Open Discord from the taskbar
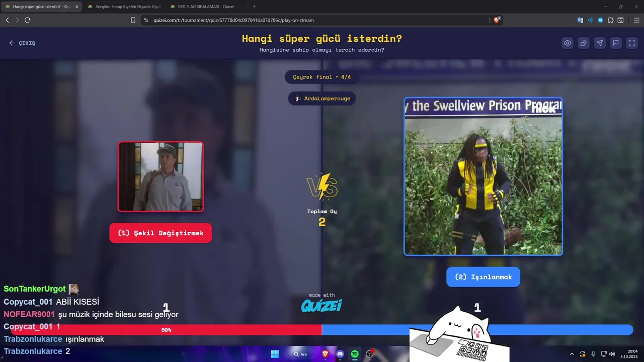This screenshot has width=644, height=362. [x=340, y=354]
